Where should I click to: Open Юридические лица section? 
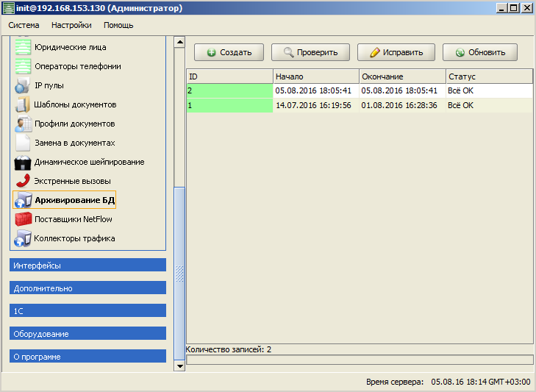coord(70,47)
